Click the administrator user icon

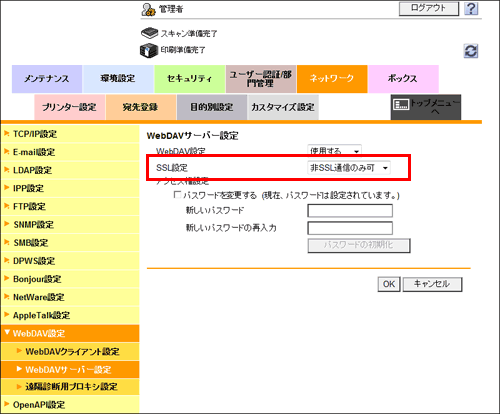148,10
